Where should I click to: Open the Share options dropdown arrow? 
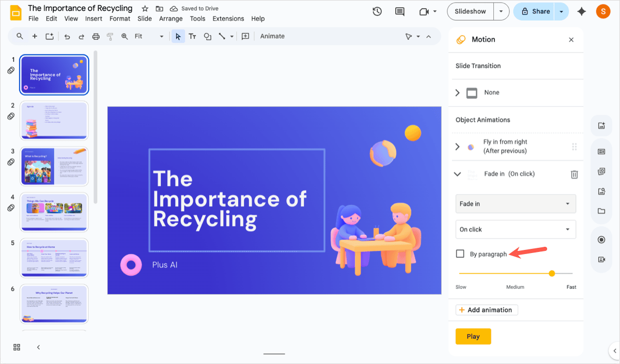click(x=561, y=11)
